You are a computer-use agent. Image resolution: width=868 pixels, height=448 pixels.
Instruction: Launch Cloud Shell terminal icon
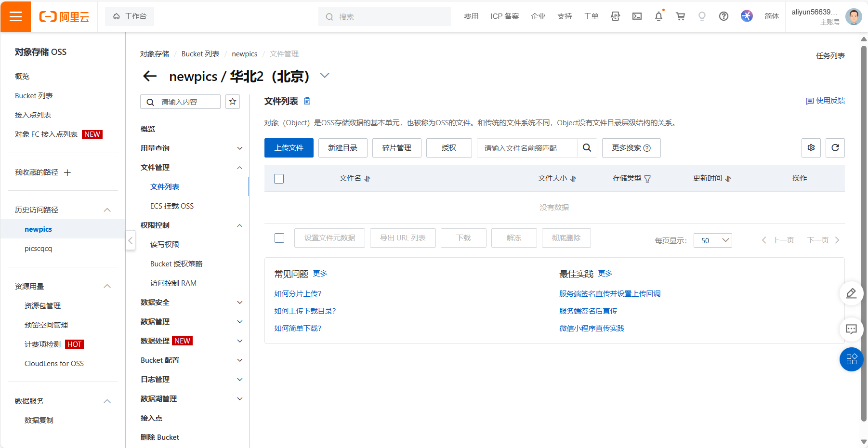pyautogui.click(x=637, y=16)
